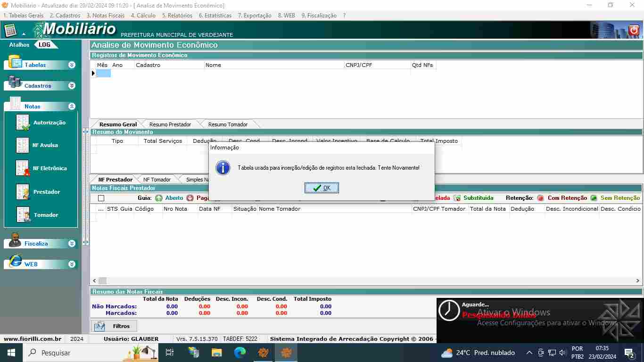Open the 5. Relatórios menu

coord(177,16)
